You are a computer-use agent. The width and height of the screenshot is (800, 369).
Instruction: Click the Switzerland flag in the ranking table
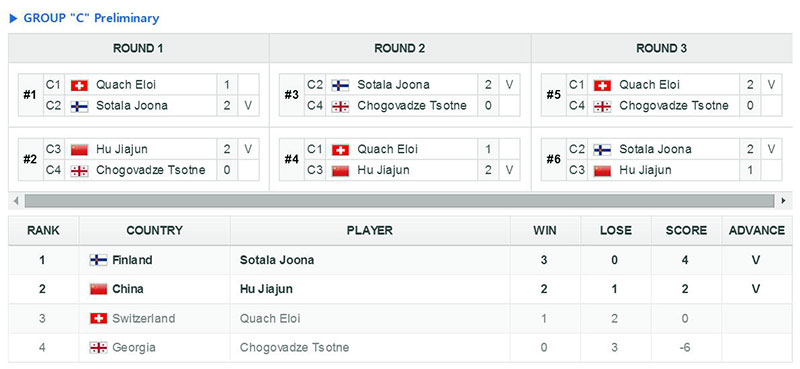[98, 319]
